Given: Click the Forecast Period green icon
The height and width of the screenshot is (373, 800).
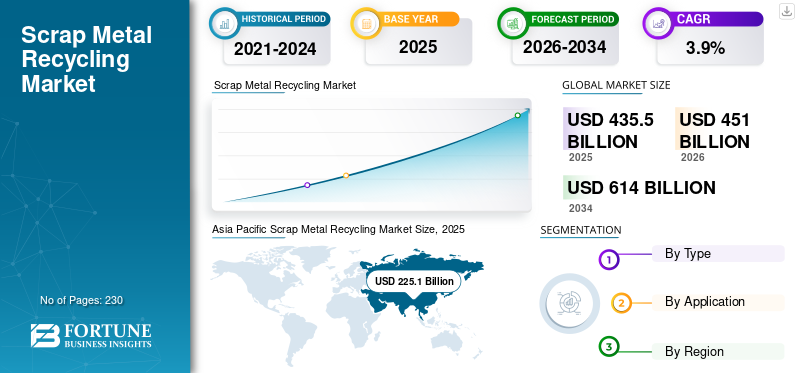Looking at the screenshot, I should [512, 22].
